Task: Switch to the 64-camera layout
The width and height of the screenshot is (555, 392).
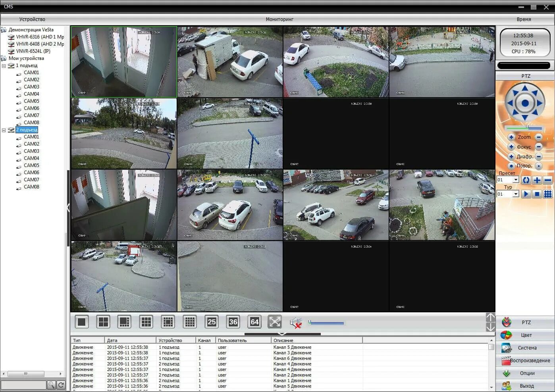Action: pos(254,322)
